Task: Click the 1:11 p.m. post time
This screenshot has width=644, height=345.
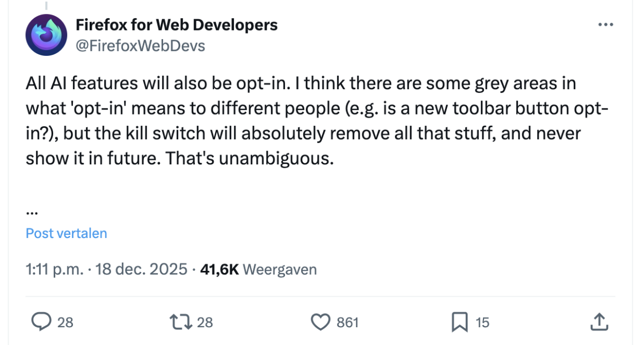Action: tap(55, 269)
